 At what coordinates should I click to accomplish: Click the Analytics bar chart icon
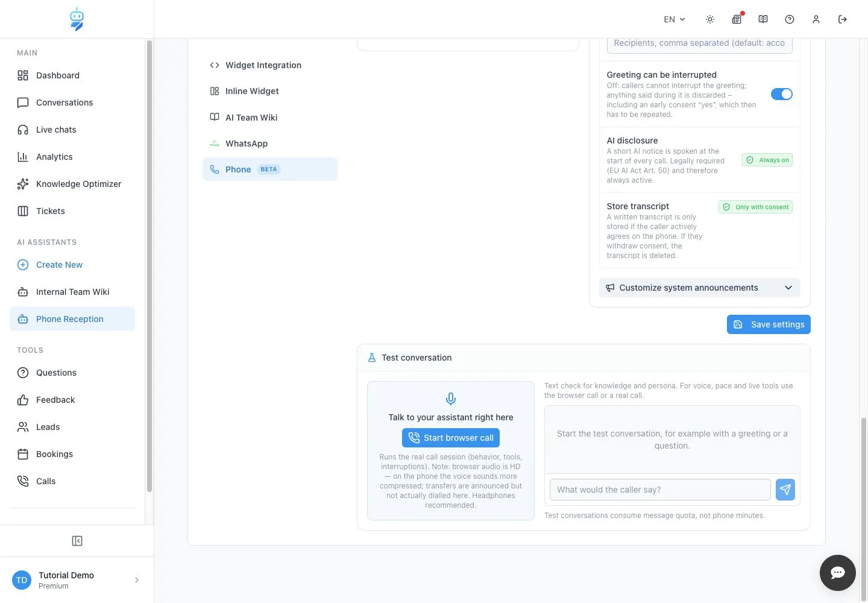point(23,157)
